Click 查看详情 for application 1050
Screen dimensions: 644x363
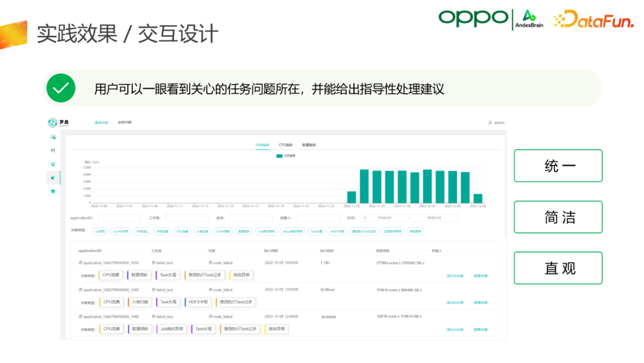coord(481,276)
